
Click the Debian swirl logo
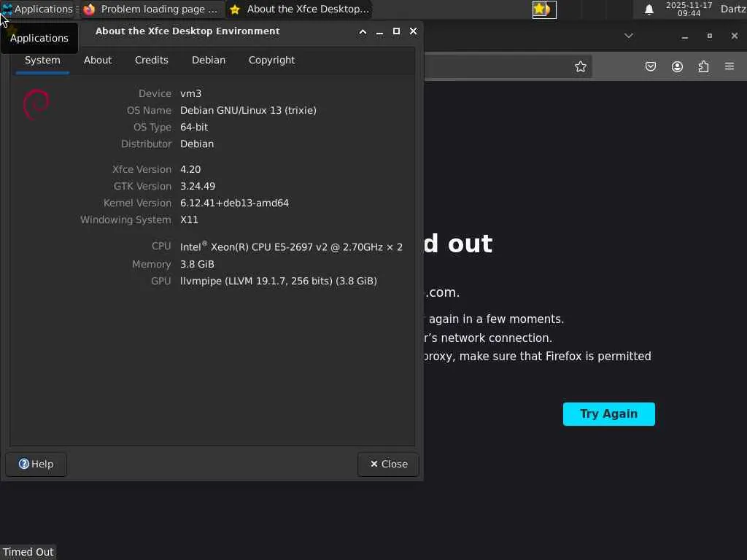click(36, 104)
